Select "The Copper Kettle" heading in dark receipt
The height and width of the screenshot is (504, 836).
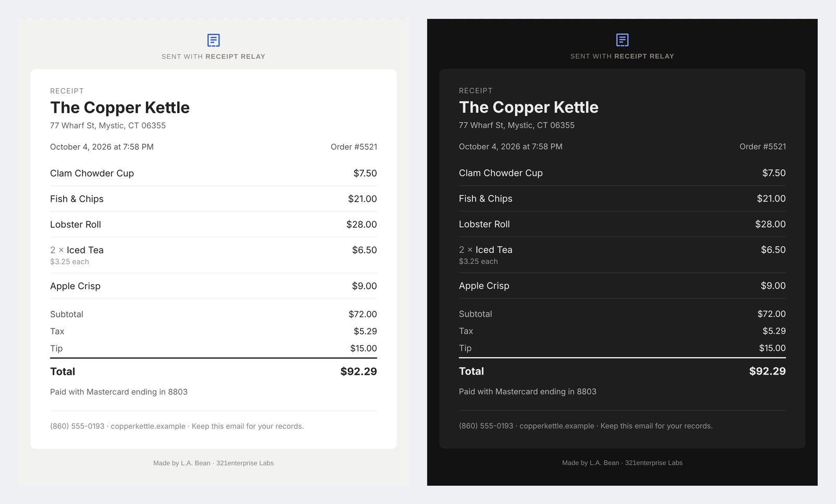[529, 107]
